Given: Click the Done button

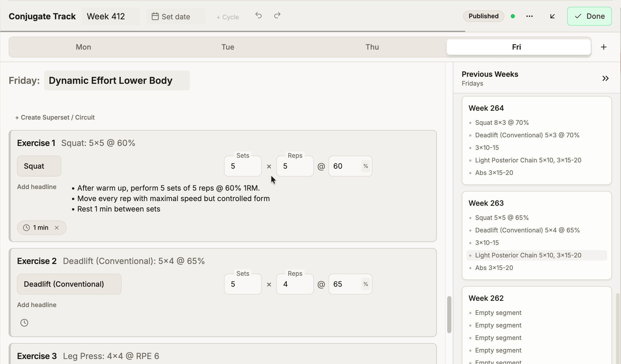Looking at the screenshot, I should (589, 16).
